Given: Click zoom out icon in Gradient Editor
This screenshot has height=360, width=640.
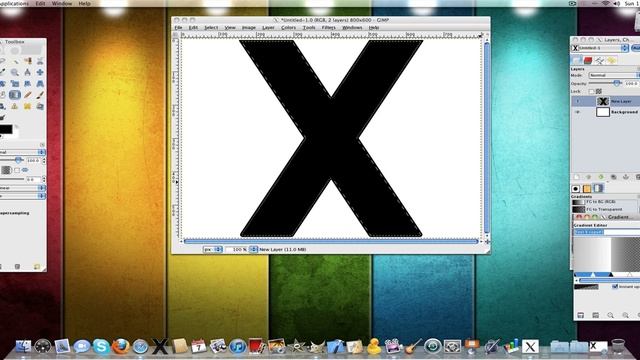Looking at the screenshot, I should (610, 315).
